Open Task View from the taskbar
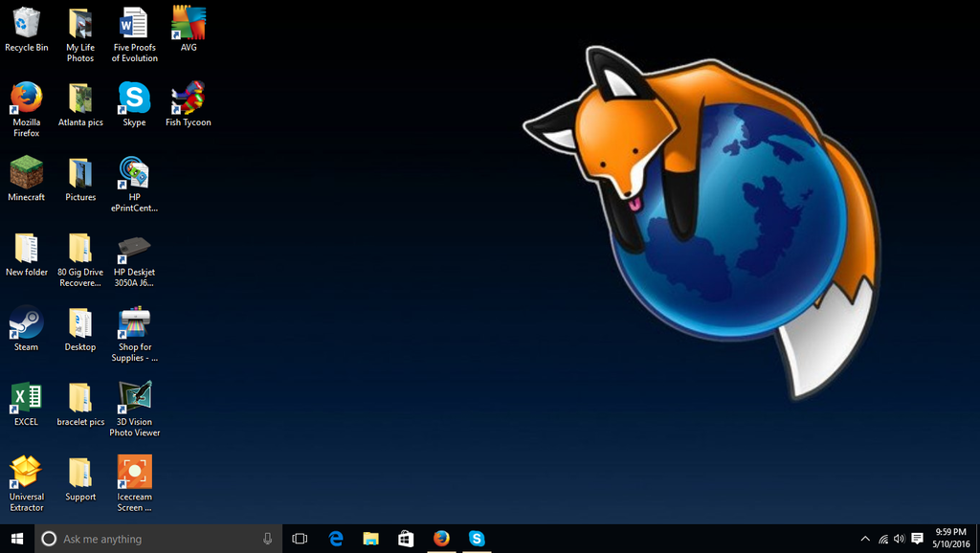The image size is (980, 553). point(300,539)
